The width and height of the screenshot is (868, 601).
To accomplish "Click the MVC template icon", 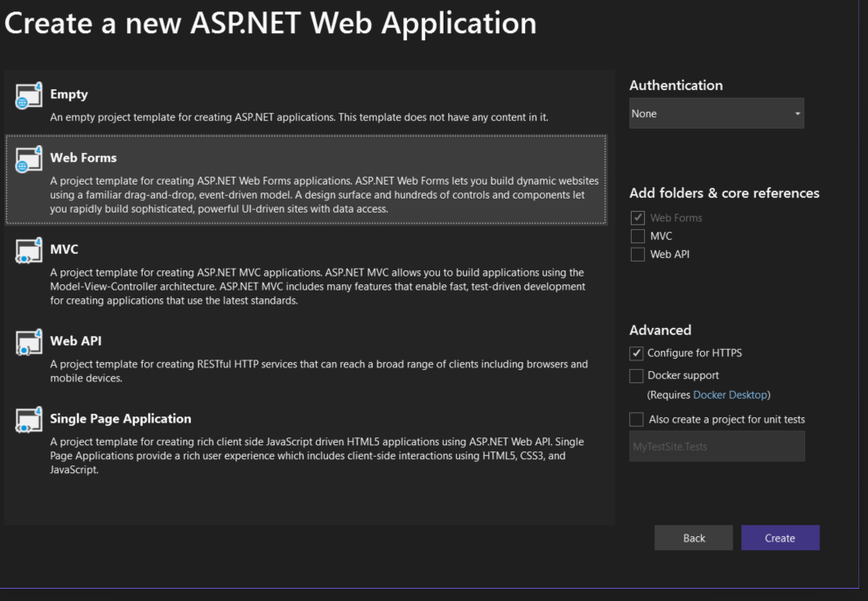I will tap(29, 251).
